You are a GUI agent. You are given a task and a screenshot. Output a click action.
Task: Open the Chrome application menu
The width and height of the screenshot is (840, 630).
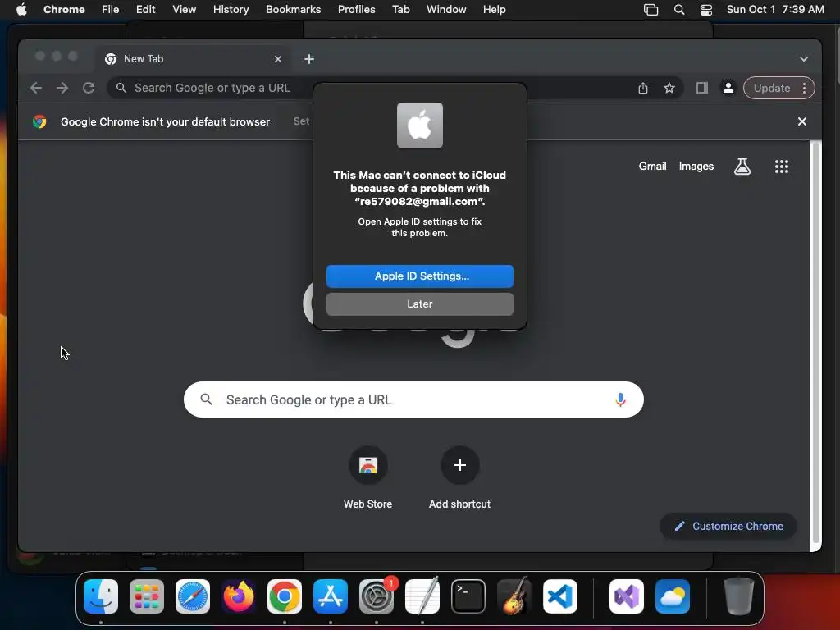[64, 9]
